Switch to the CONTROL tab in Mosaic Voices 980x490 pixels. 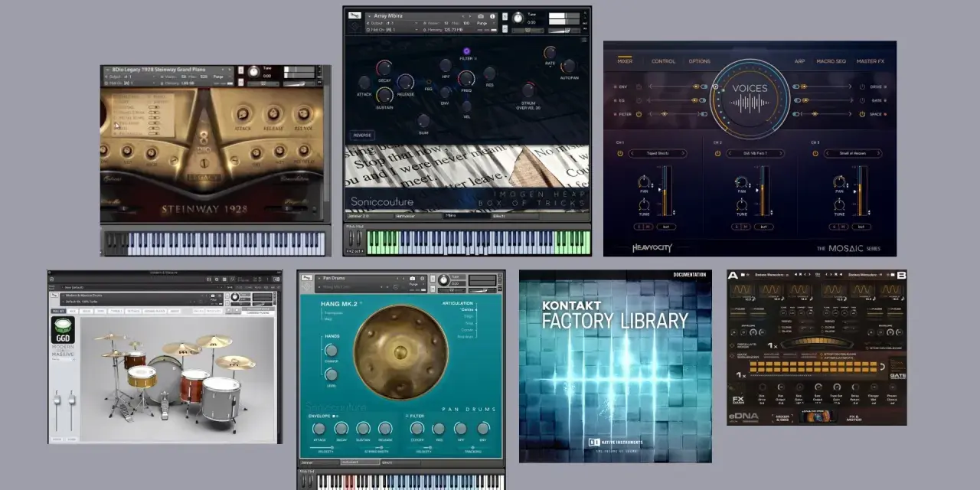[663, 61]
